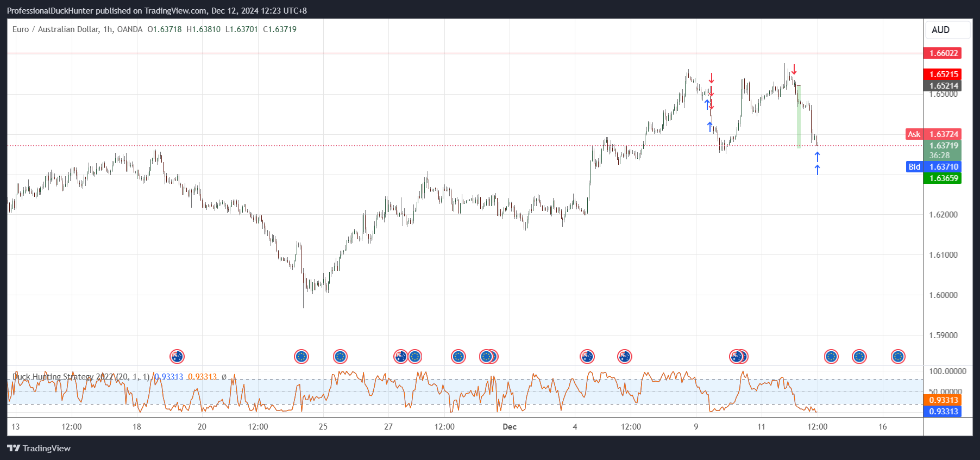The height and width of the screenshot is (460, 980).
Task: Click the orange 0.93313 indicator axis label
Action: coord(943,400)
